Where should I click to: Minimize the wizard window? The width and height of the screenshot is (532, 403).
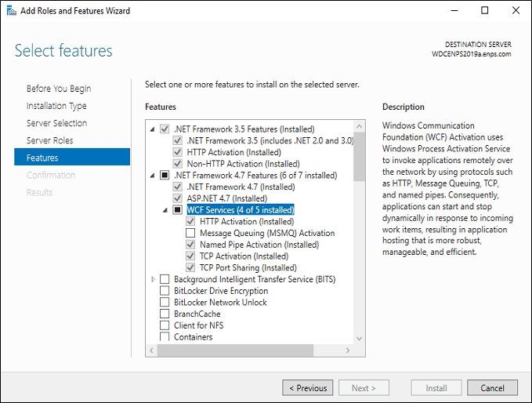coord(454,10)
